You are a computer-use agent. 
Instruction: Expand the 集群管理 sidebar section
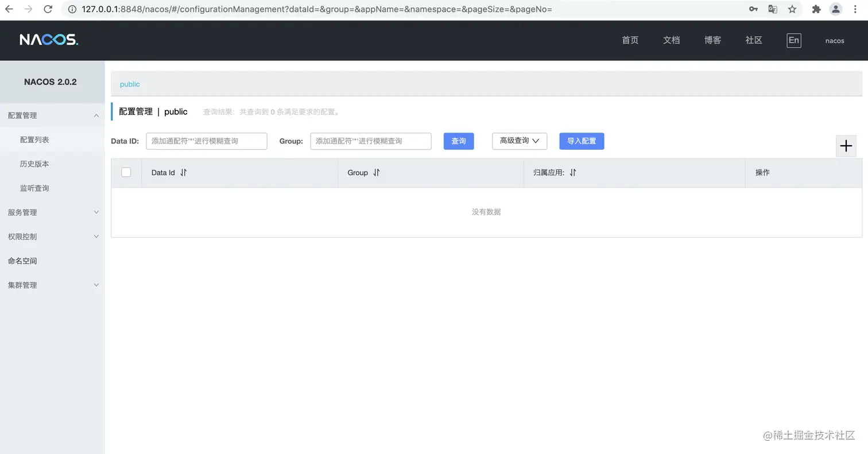click(52, 285)
